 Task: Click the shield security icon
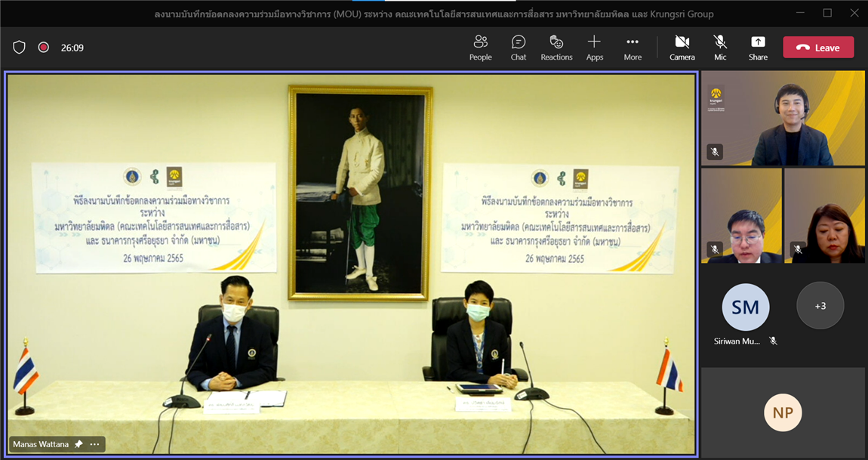tap(20, 48)
